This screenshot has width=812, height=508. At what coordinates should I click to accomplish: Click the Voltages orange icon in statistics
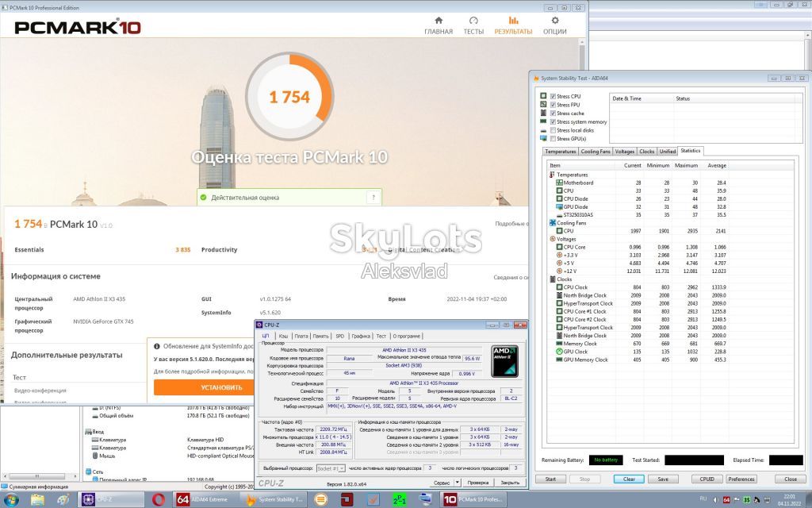pos(553,239)
